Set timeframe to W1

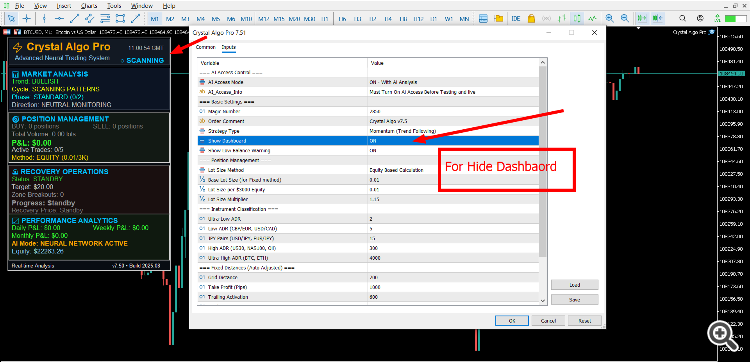point(449,19)
